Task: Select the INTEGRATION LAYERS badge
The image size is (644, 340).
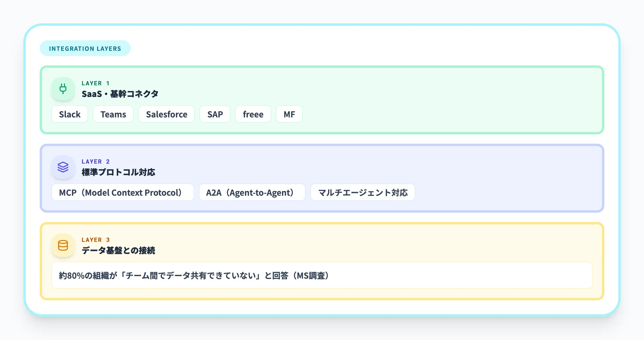Action: [x=85, y=48]
